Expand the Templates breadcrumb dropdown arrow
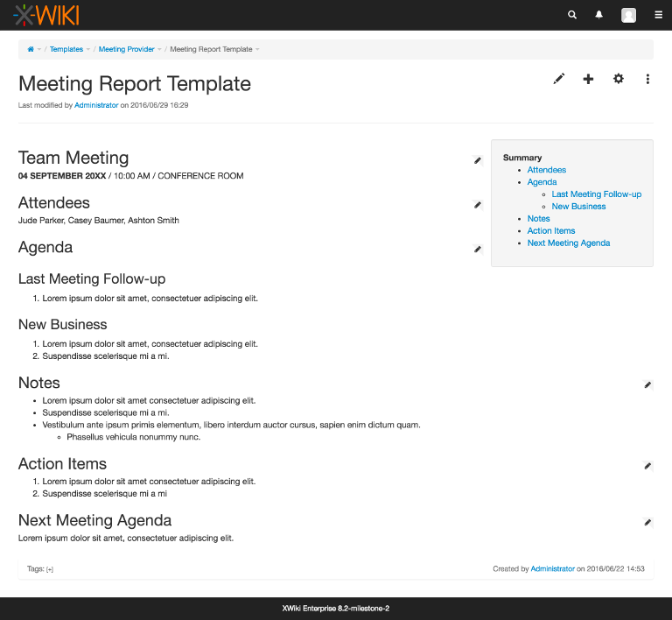Screen dimensions: 672x620 pos(89,50)
